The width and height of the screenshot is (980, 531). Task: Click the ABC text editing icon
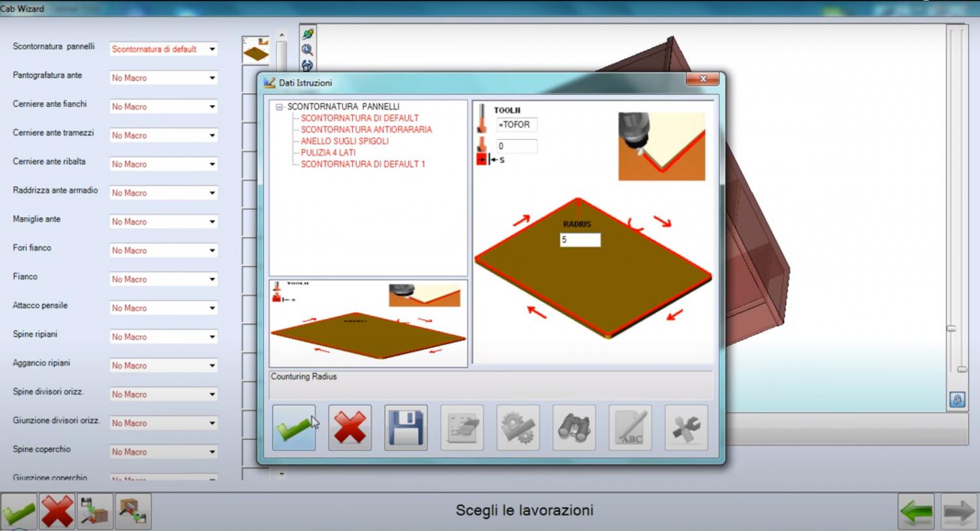point(630,428)
